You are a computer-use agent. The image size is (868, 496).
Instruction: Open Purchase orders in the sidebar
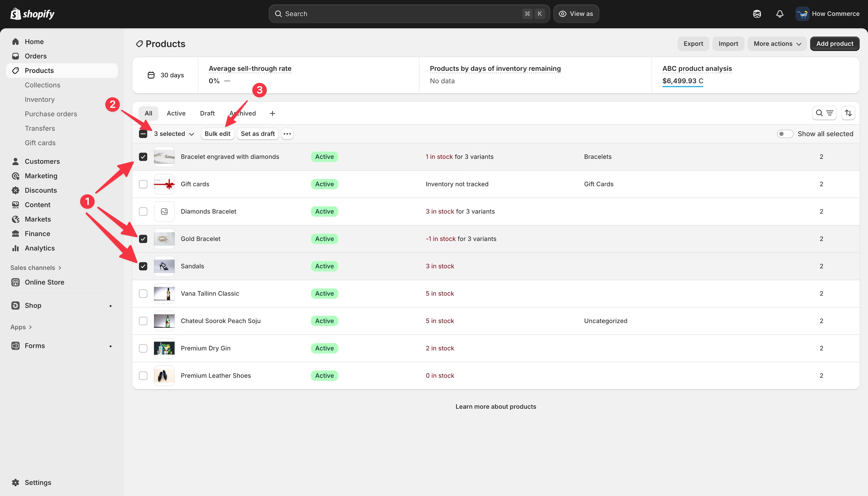point(51,114)
